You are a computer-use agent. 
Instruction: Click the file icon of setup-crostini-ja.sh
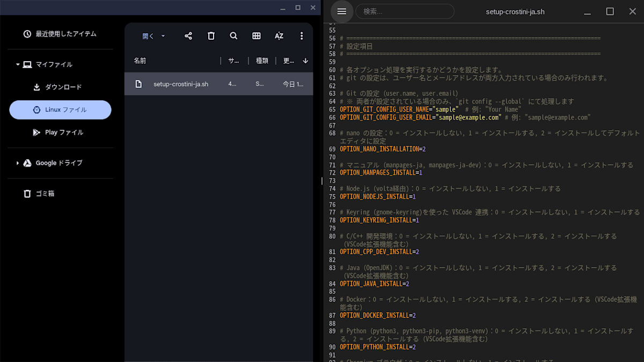coord(138,84)
